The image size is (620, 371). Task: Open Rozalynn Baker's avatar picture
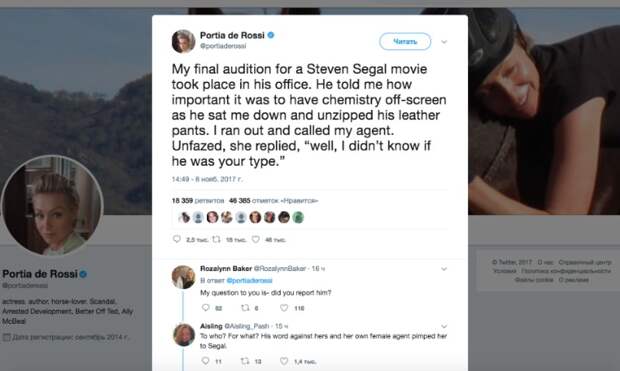(x=183, y=277)
